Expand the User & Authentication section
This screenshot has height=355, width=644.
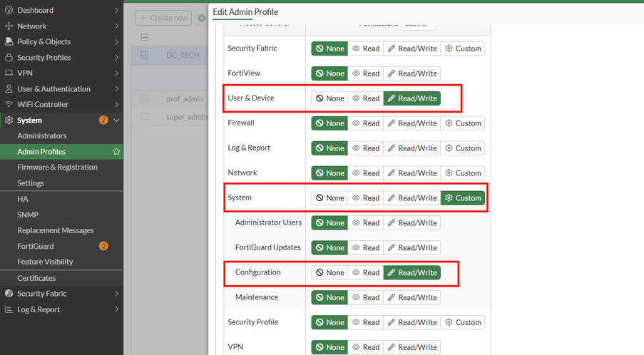tap(116, 89)
